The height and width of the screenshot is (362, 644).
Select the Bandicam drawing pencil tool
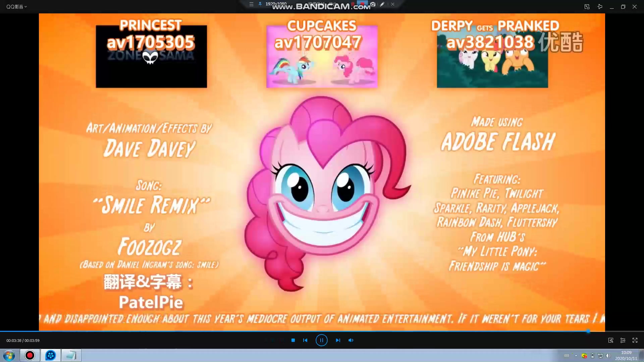382,4
